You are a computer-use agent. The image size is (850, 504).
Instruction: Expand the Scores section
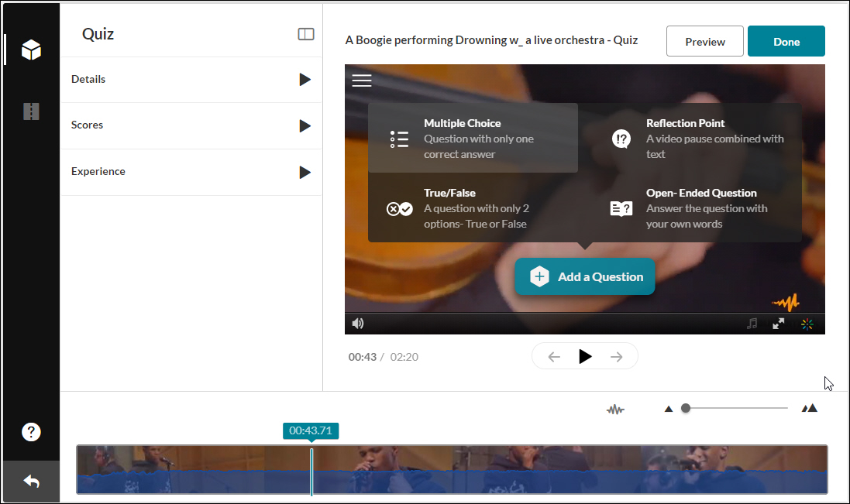click(x=191, y=125)
